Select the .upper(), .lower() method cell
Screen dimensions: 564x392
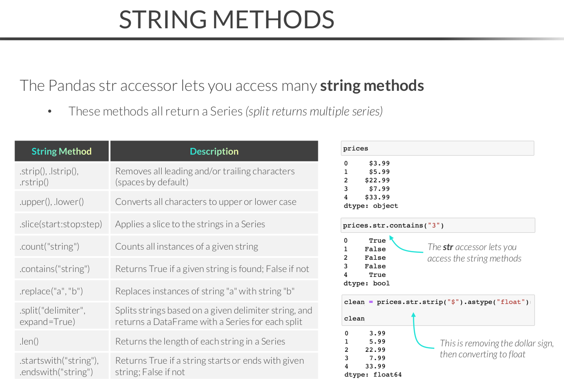click(x=62, y=202)
